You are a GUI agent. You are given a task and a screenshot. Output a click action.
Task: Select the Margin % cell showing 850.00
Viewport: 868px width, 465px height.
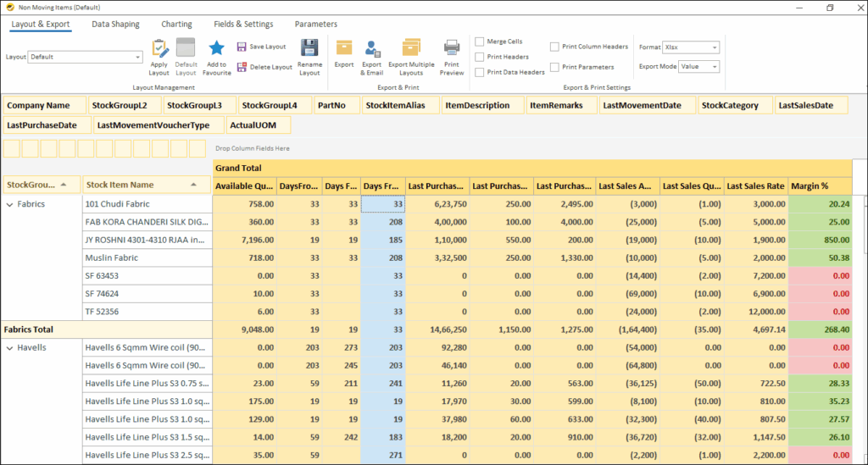click(x=819, y=240)
